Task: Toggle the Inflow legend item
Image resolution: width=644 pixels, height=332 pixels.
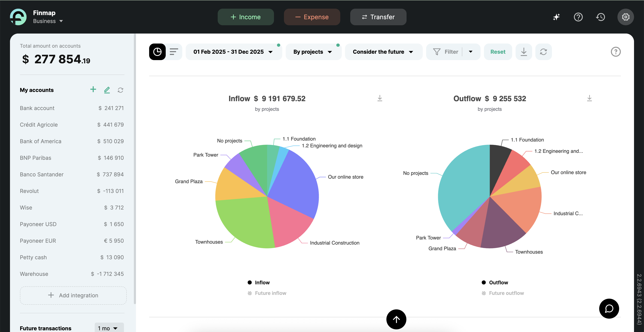Action: click(259, 282)
